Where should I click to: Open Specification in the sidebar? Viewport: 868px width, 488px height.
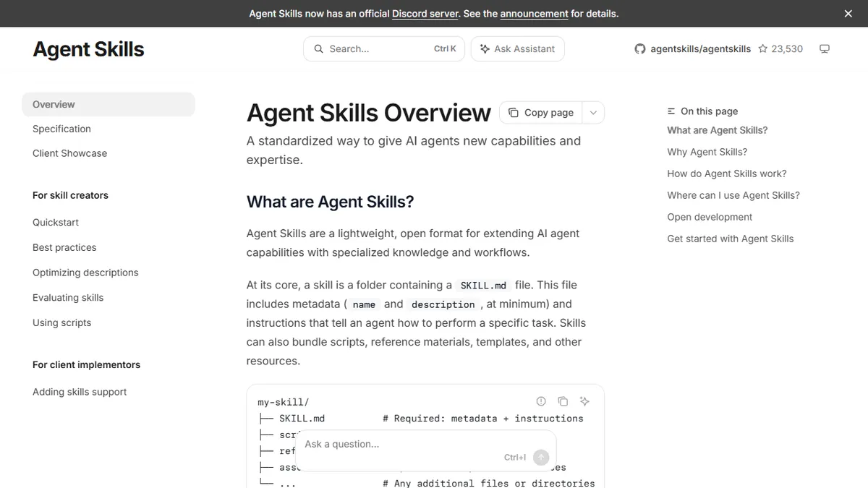pyautogui.click(x=61, y=129)
